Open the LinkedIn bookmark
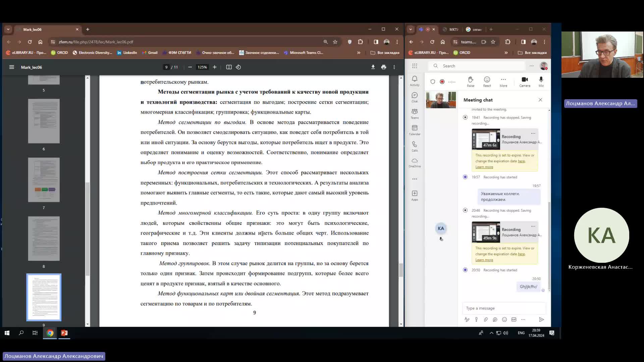The height and width of the screenshot is (362, 644). (x=127, y=53)
